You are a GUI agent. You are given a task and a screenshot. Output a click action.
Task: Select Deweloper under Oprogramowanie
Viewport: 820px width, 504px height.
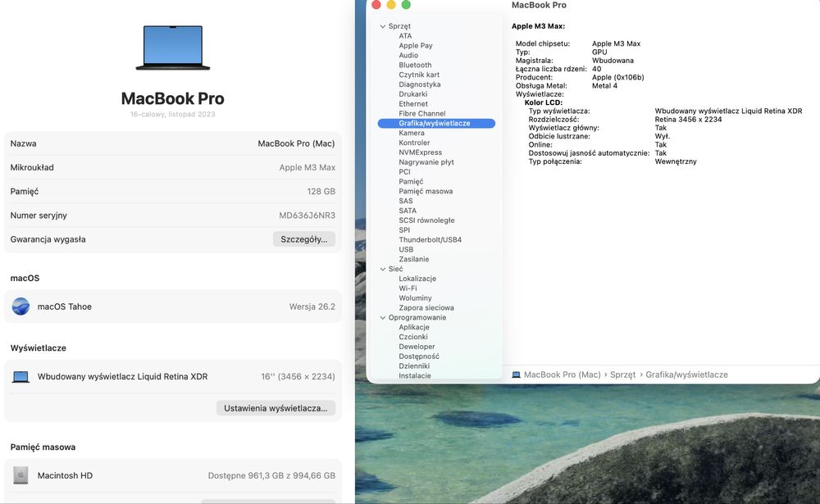pyautogui.click(x=417, y=347)
